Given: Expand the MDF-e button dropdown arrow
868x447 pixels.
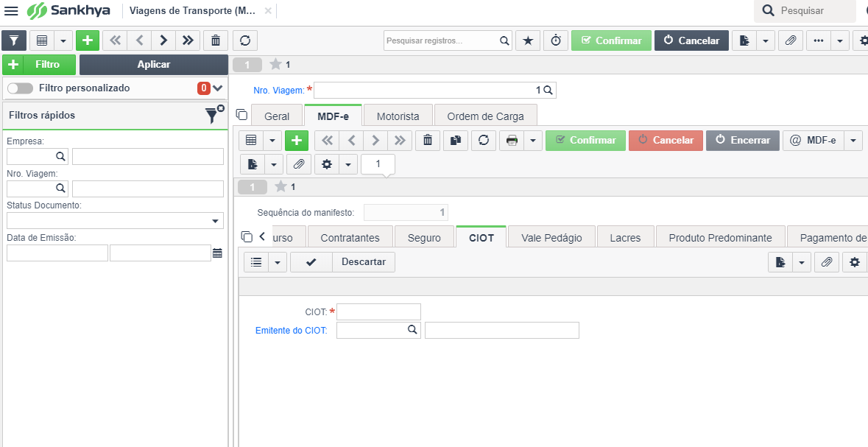Looking at the screenshot, I should point(853,141).
